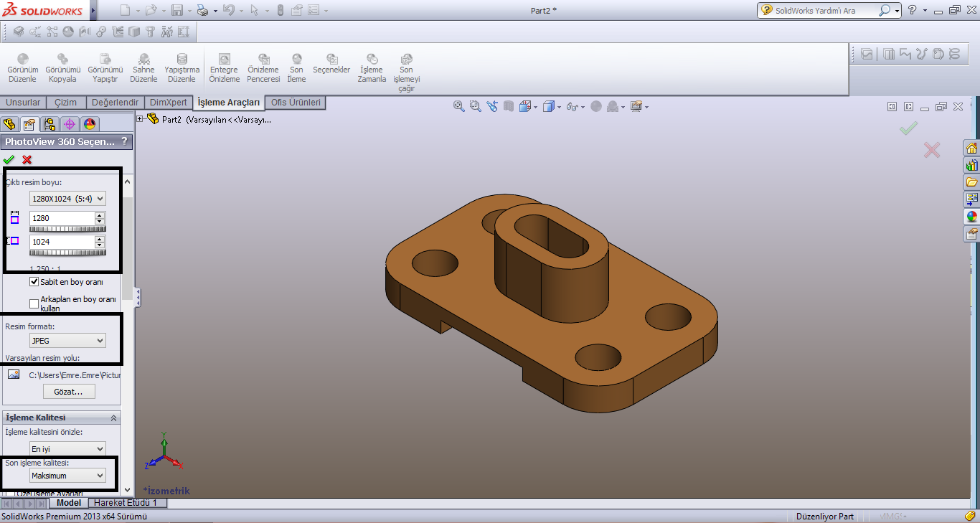This screenshot has height=523, width=980.
Task: Accept options with the green checkmark
Action: [x=9, y=159]
